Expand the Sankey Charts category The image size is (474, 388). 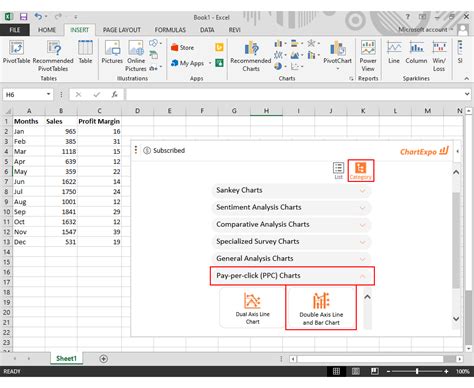[291, 190]
